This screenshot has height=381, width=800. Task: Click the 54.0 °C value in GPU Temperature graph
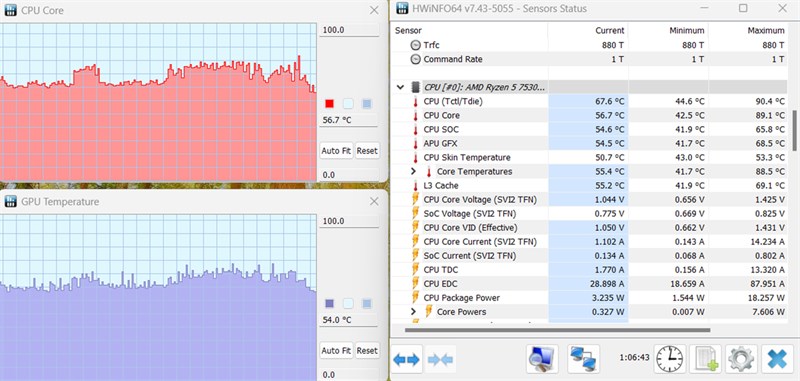[x=337, y=320]
